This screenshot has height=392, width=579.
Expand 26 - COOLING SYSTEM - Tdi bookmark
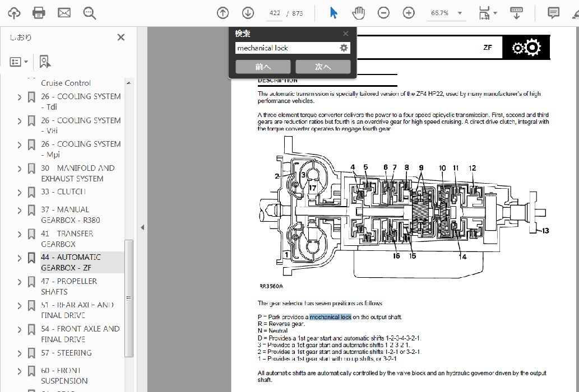pos(20,97)
